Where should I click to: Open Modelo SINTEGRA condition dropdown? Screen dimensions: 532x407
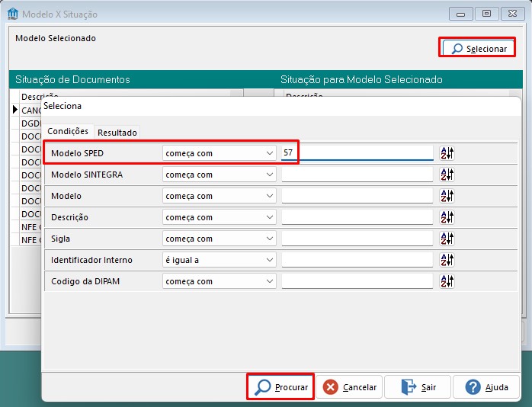pos(220,175)
